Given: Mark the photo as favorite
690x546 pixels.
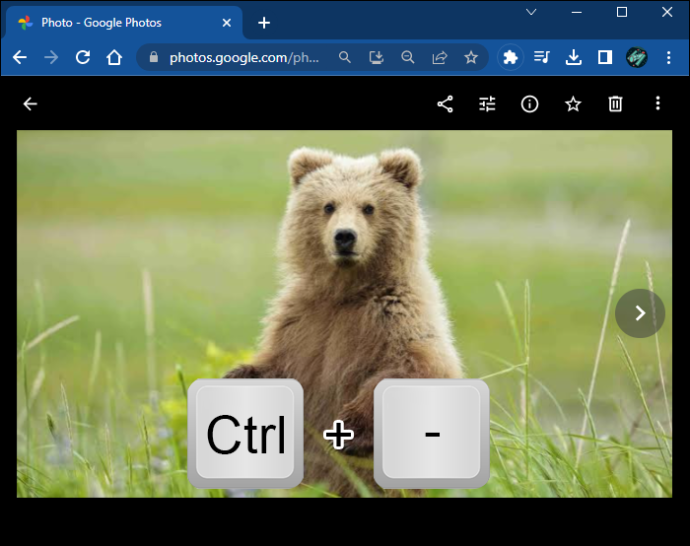Looking at the screenshot, I should tap(573, 104).
